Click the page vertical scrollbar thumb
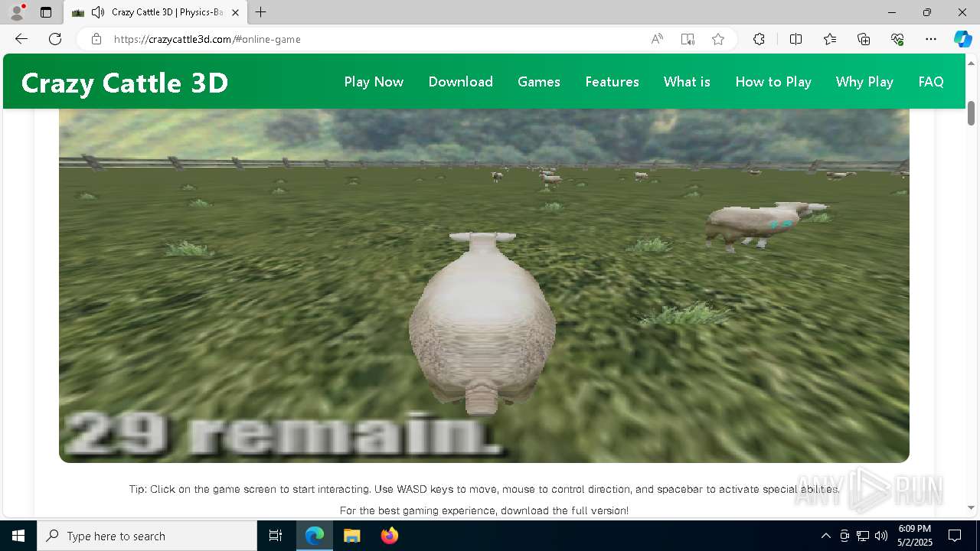 971,112
